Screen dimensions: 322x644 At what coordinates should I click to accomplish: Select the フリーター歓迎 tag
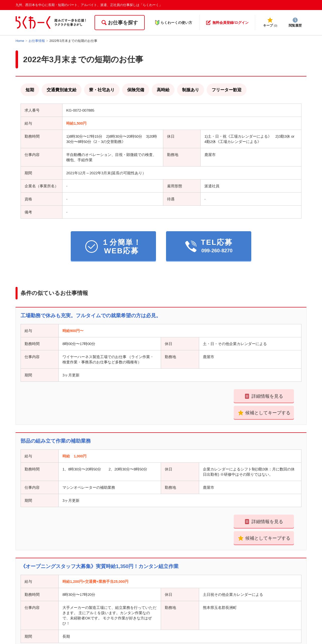click(226, 90)
